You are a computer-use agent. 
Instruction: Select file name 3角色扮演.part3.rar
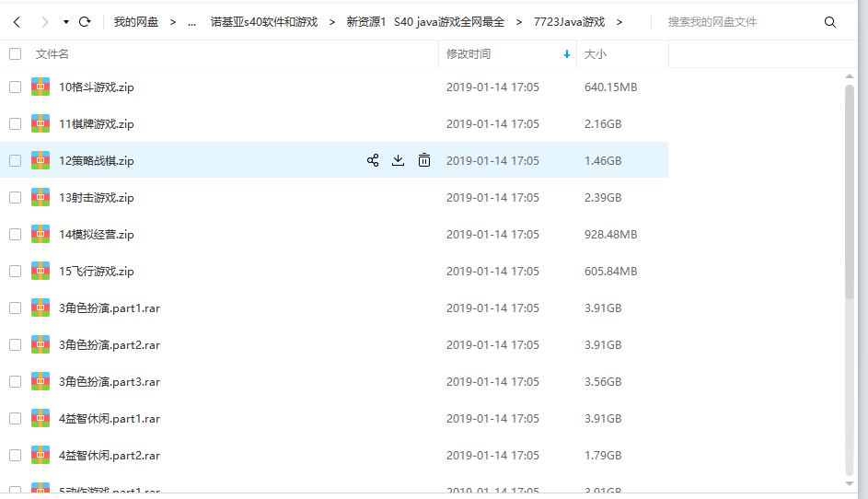click(109, 381)
